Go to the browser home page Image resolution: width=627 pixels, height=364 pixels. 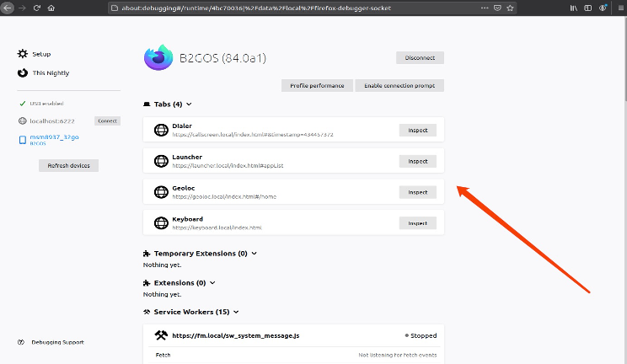(x=52, y=8)
